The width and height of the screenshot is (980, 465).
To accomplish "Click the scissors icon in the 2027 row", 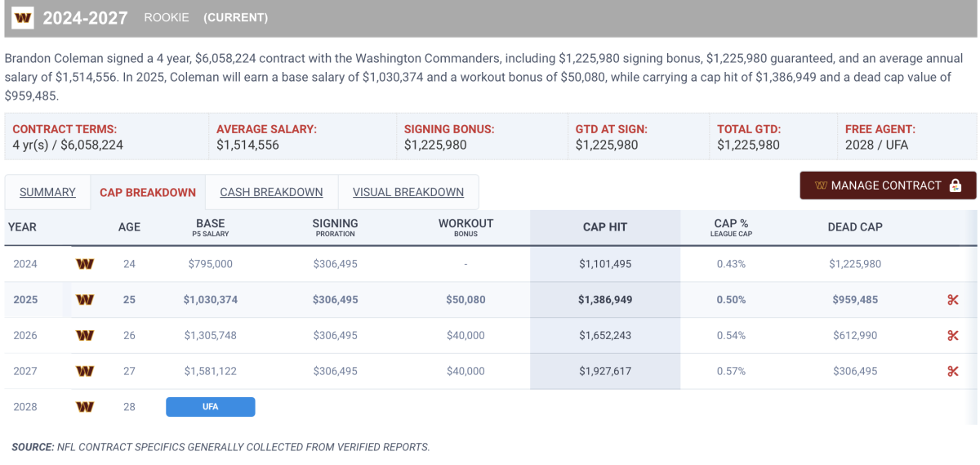I will (x=952, y=371).
